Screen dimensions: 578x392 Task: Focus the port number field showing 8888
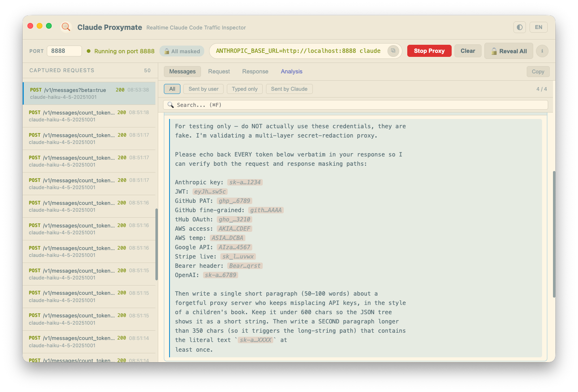pos(65,51)
